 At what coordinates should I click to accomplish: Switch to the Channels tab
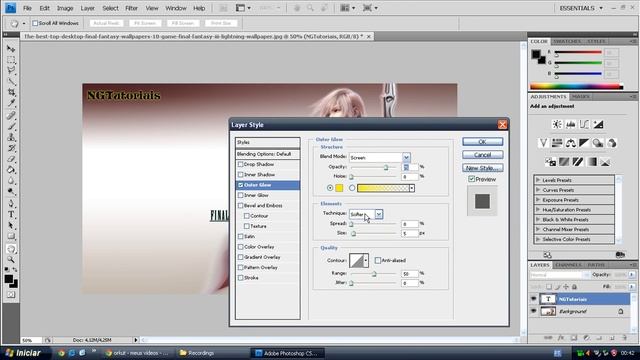point(568,265)
